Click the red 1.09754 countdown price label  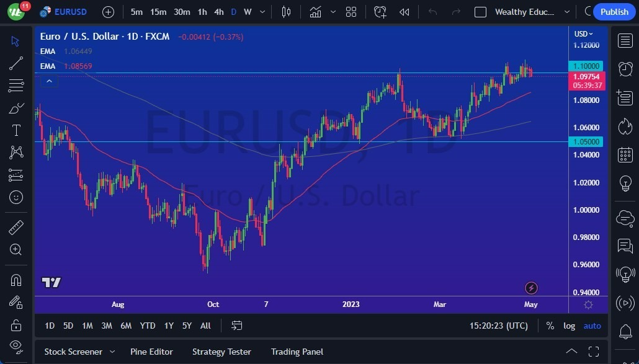click(587, 81)
